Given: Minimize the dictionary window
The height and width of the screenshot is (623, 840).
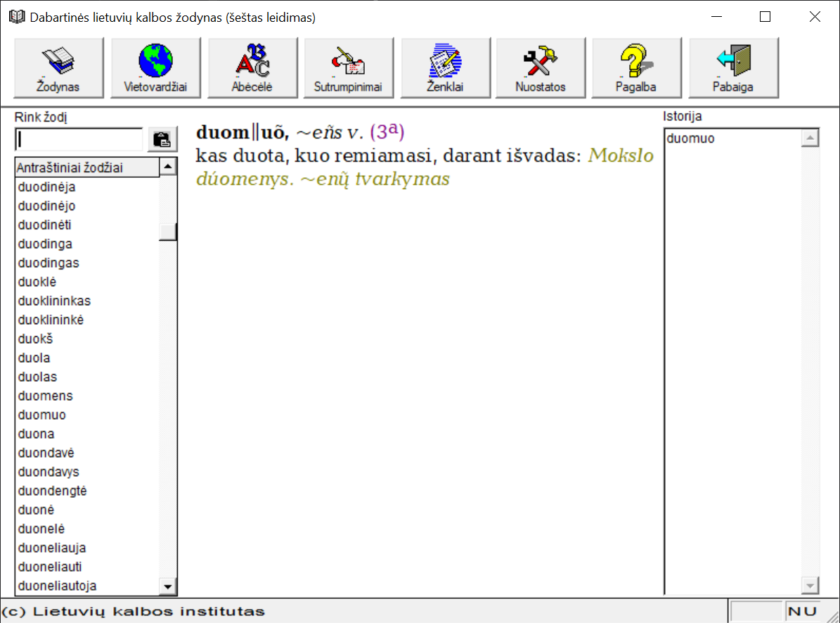Looking at the screenshot, I should (x=717, y=17).
